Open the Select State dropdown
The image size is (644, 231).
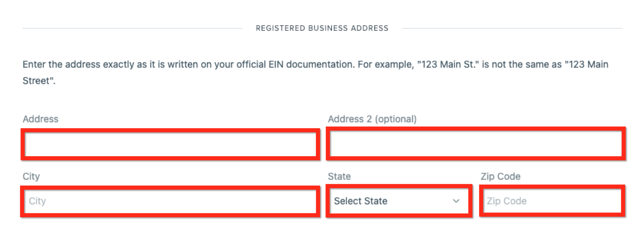(x=398, y=201)
